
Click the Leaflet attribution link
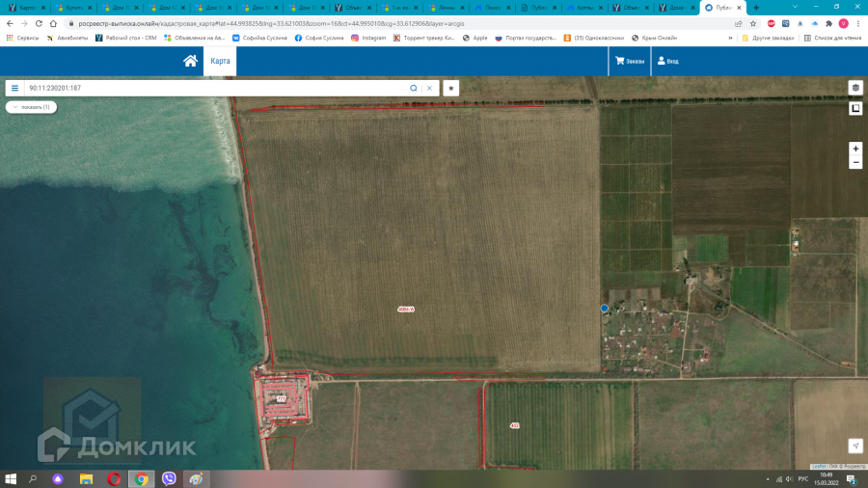819,467
